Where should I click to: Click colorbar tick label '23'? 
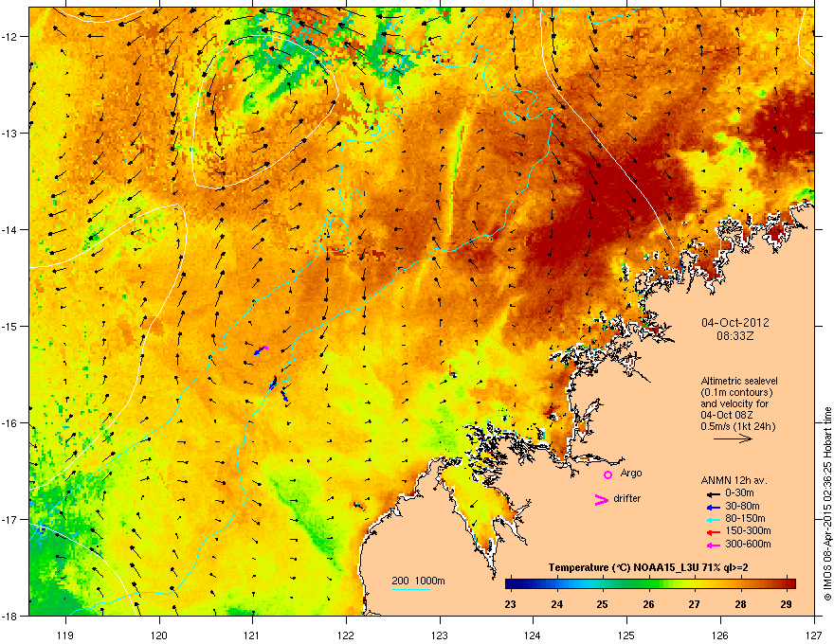point(510,604)
